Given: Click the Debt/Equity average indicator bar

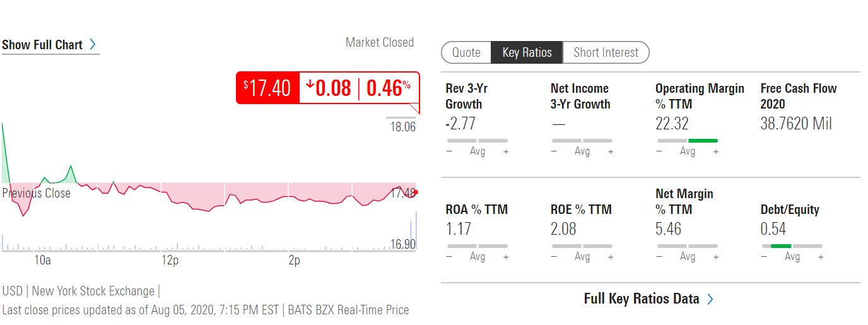Looking at the screenshot, I should [x=792, y=246].
